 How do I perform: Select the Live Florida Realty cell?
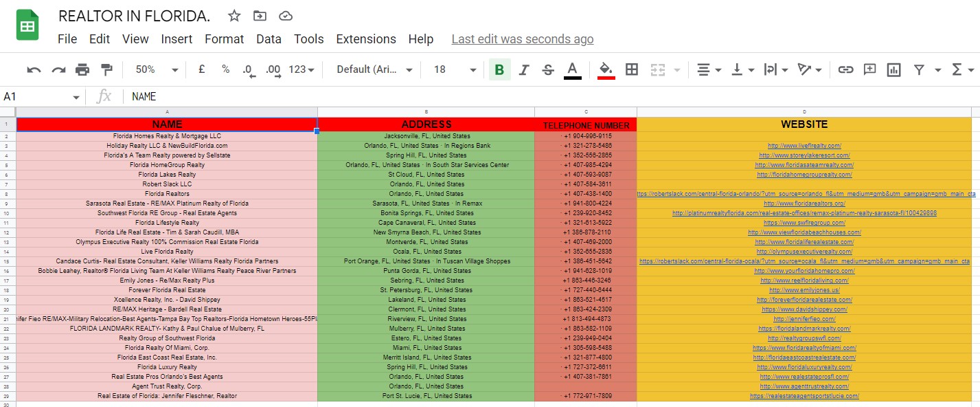point(167,252)
